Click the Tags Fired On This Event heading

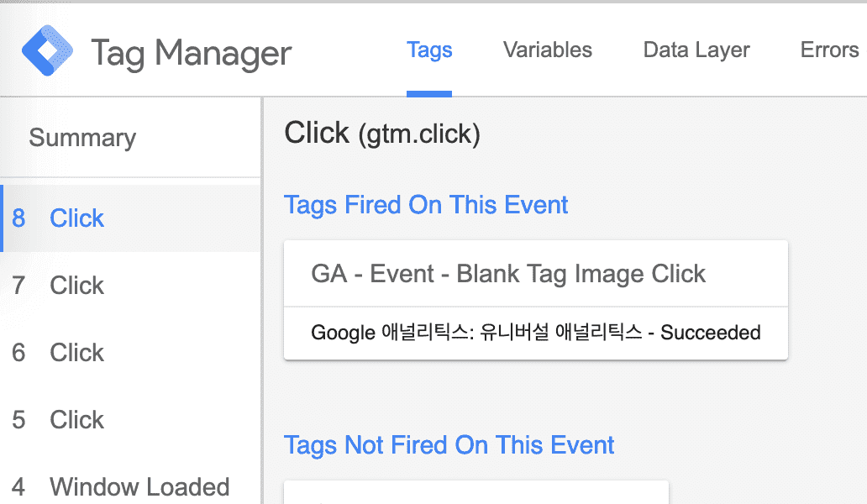(x=426, y=205)
